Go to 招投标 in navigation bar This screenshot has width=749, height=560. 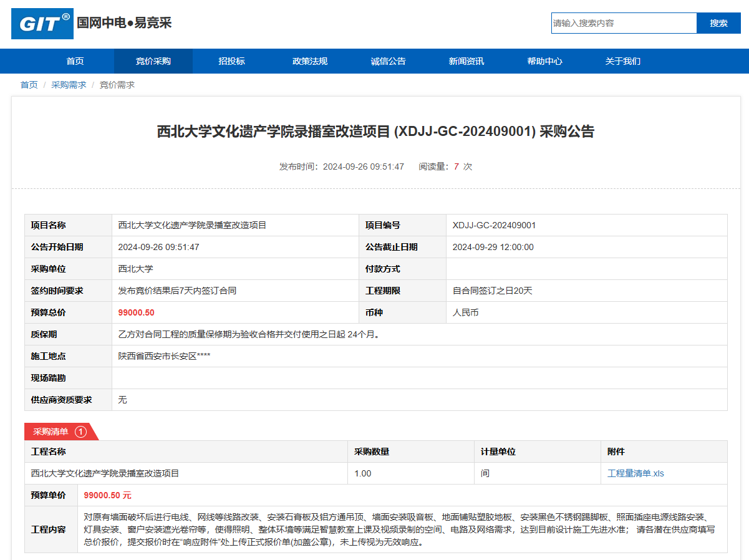click(231, 61)
